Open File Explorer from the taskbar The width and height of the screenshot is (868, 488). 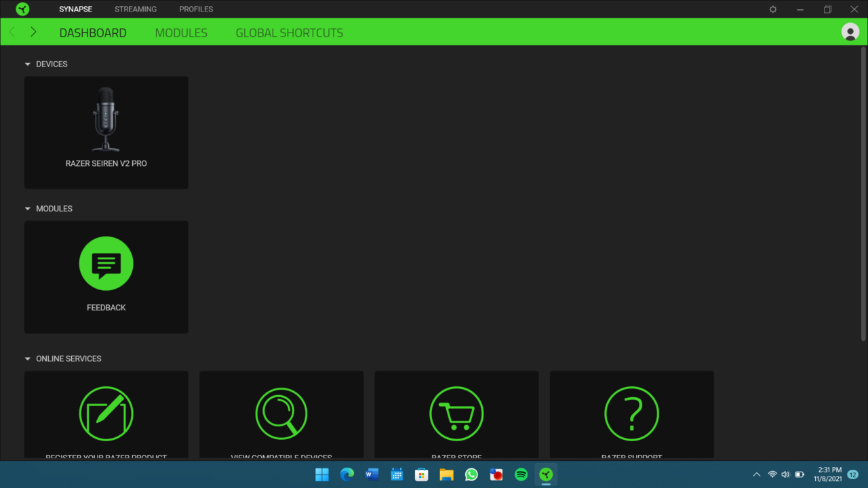446,474
